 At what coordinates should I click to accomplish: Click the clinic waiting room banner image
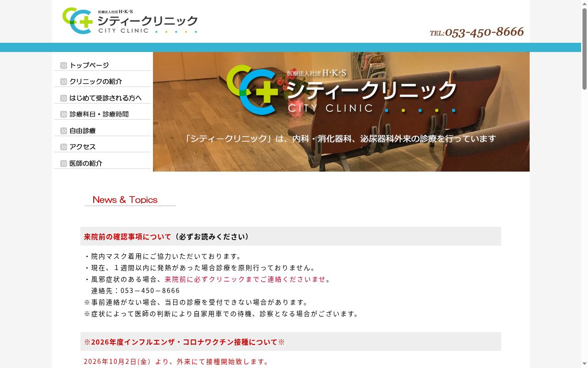coord(341,112)
